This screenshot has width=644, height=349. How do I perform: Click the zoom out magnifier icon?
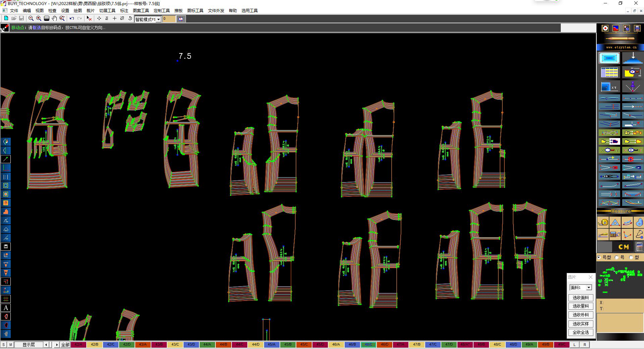31,18
